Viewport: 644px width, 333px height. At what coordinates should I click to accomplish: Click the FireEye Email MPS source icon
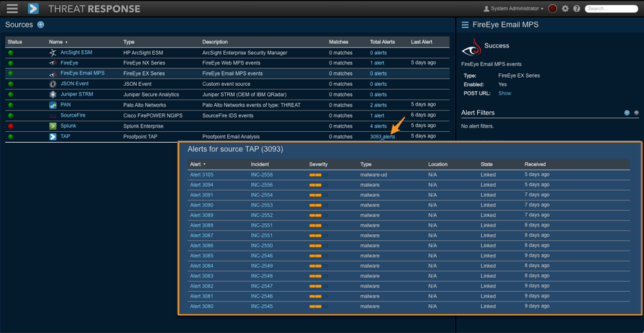(53, 73)
